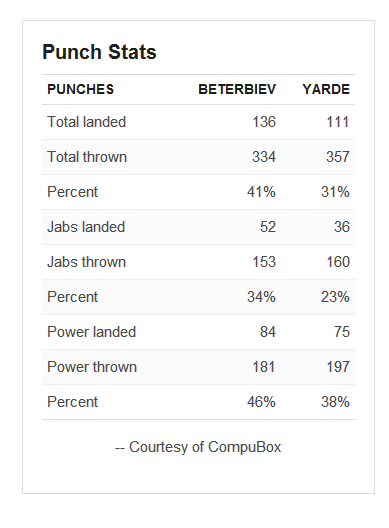Select the Total thrown row label
The width and height of the screenshot is (389, 528).
point(87,157)
